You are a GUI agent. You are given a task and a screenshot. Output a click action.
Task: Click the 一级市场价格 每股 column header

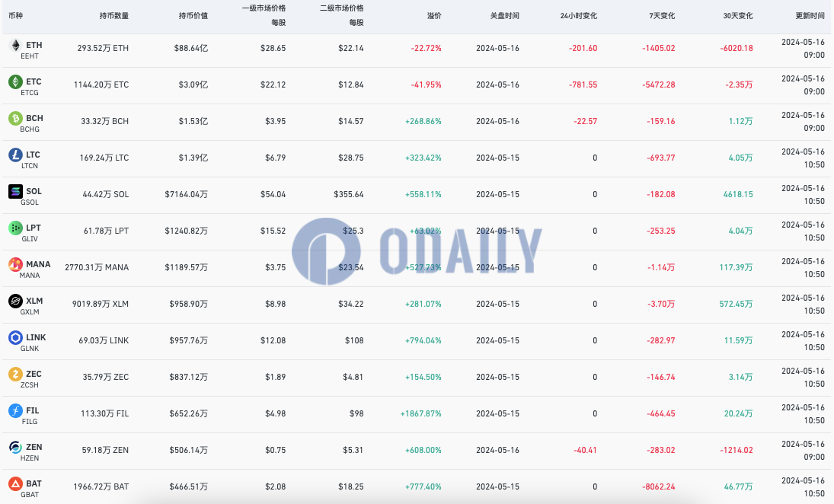tap(264, 15)
